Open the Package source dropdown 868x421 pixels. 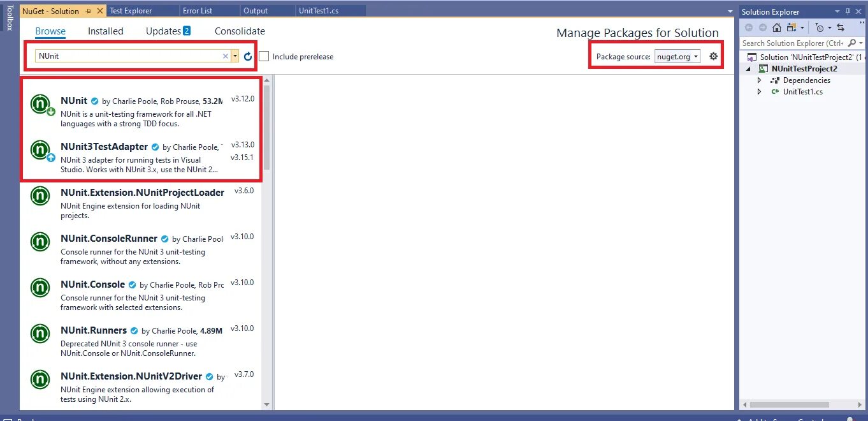click(677, 56)
